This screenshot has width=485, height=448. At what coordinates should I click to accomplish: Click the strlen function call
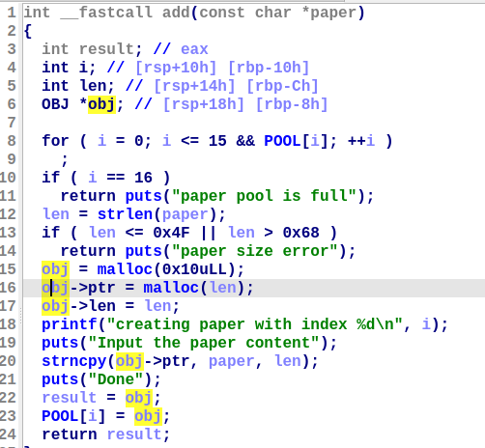125,214
